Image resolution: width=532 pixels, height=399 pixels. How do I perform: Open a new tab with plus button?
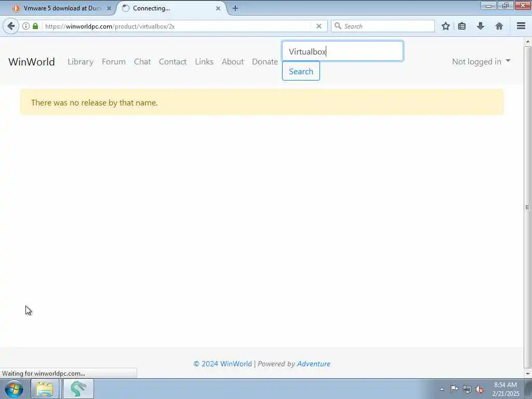tap(235, 8)
